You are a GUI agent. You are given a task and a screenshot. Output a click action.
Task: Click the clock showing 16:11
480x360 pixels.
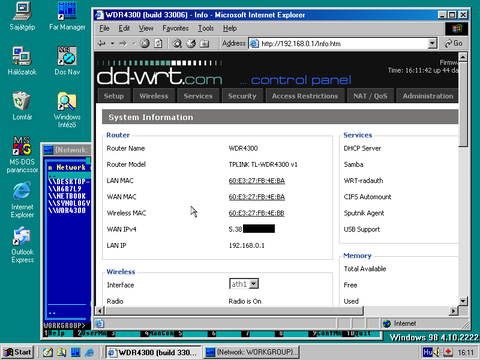(465, 352)
